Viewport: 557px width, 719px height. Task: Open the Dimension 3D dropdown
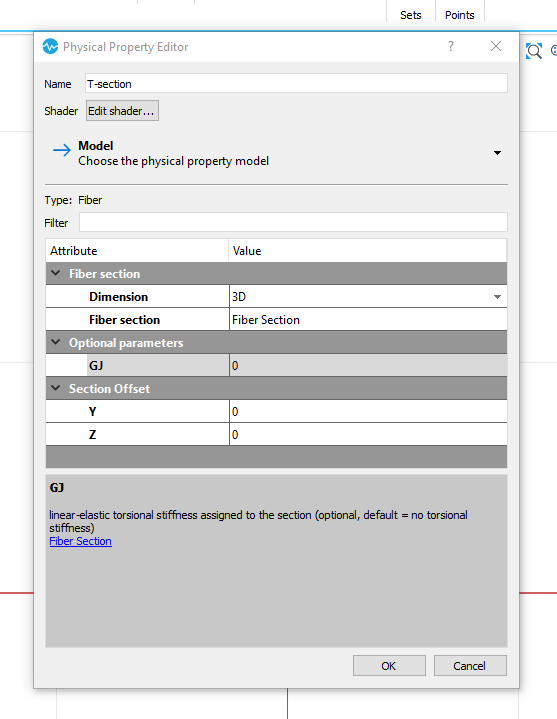tap(497, 297)
